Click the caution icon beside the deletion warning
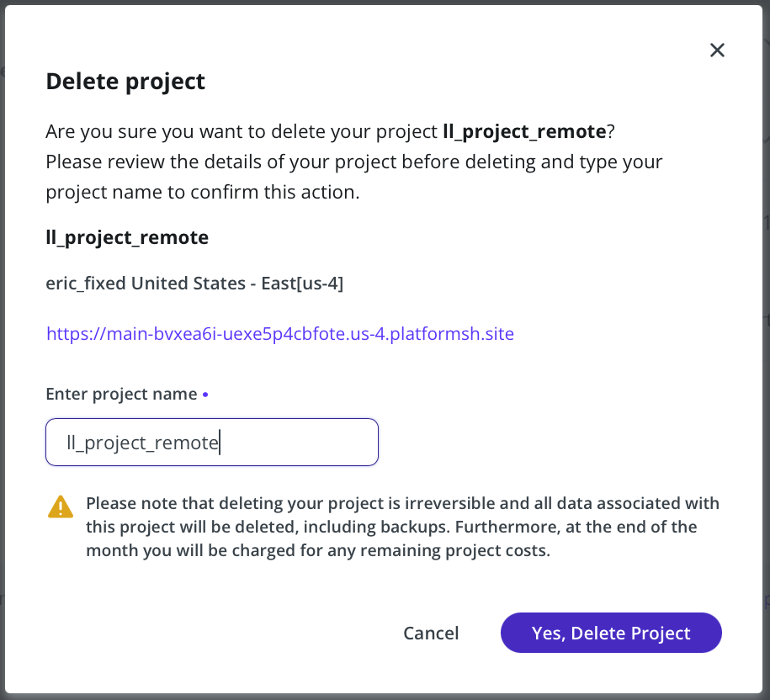Viewport: 770px width, 700px height. (x=60, y=507)
